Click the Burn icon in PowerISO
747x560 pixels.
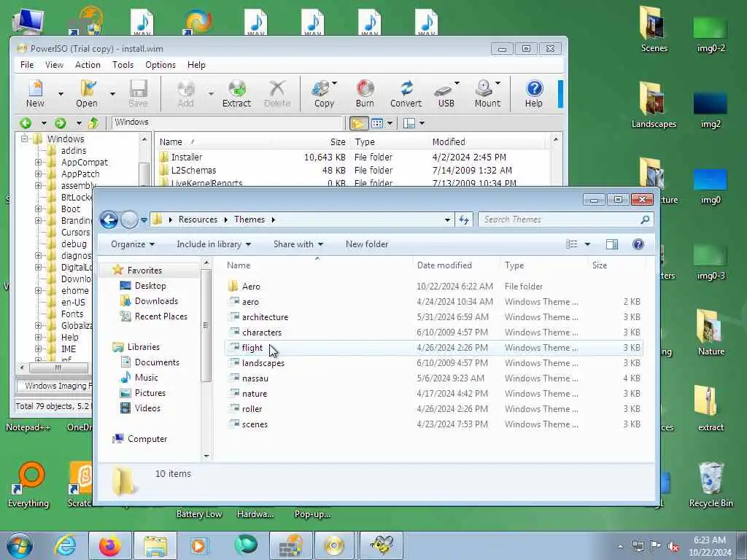click(x=365, y=93)
